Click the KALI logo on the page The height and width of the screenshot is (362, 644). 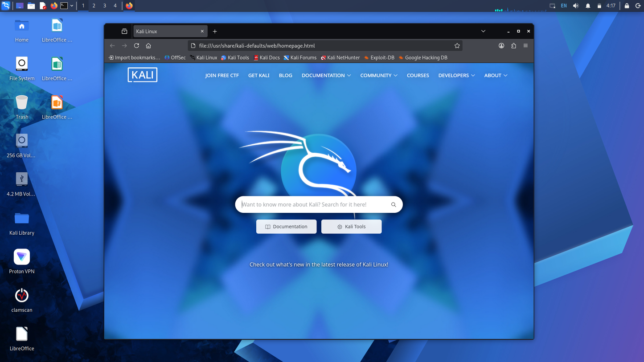143,75
